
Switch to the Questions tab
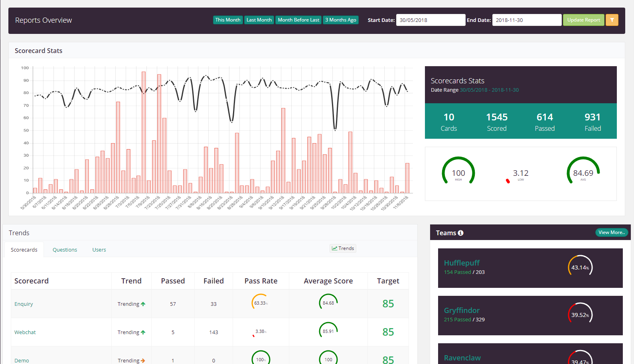[x=65, y=250]
